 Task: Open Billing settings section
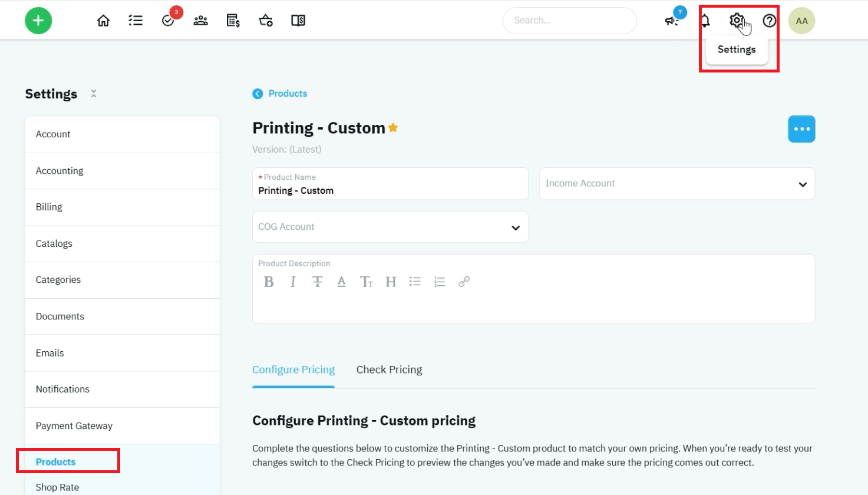coord(122,207)
